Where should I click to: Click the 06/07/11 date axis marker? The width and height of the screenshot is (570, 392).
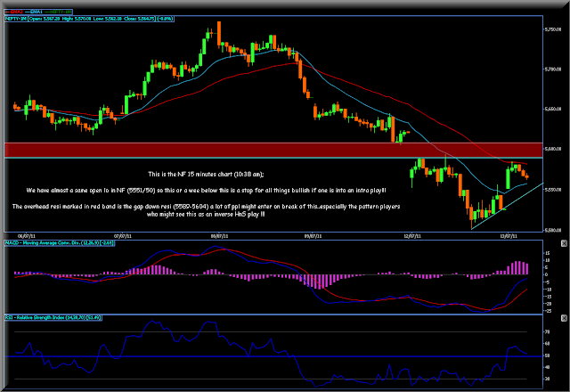[27, 236]
